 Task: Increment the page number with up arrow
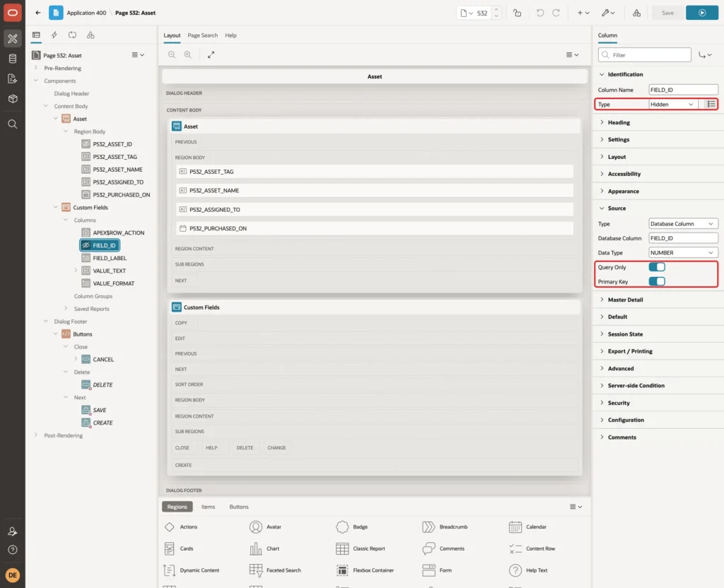[496, 9]
